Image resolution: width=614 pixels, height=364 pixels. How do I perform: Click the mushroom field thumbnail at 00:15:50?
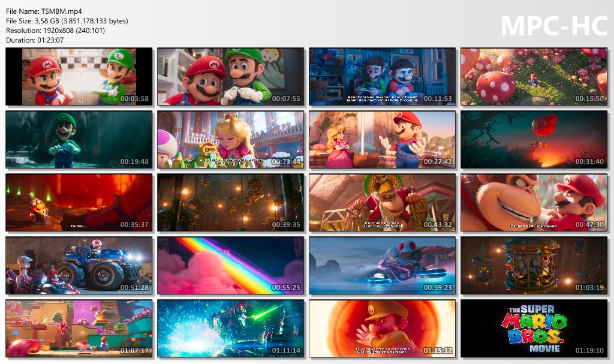[534, 76]
